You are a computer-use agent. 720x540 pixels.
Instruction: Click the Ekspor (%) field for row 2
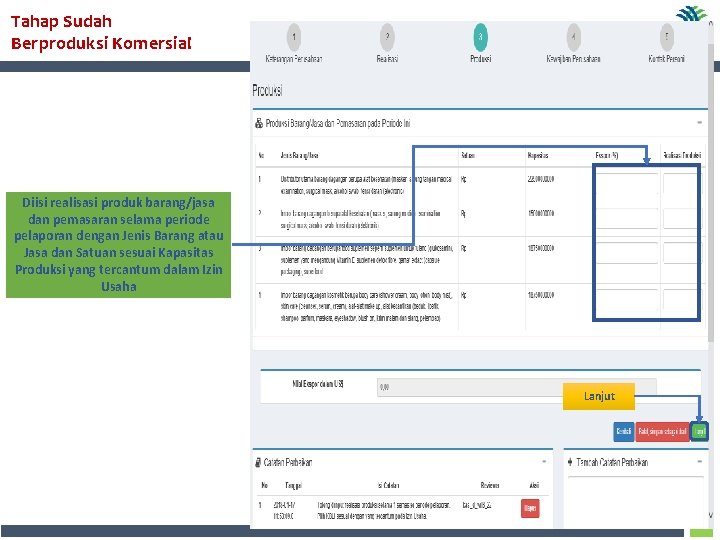626,219
